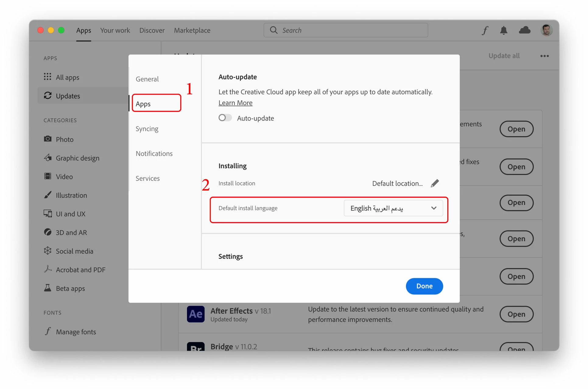
Task: Click the Done button
Action: [x=424, y=286]
